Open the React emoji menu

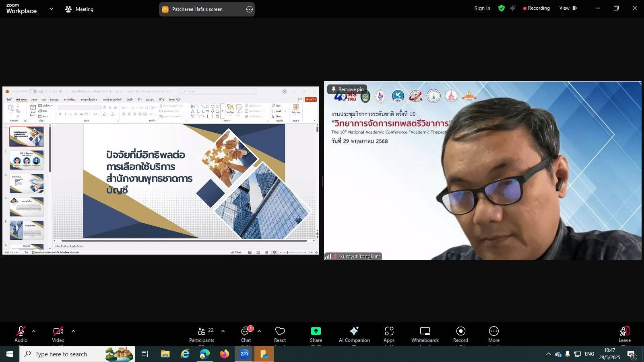(x=280, y=334)
